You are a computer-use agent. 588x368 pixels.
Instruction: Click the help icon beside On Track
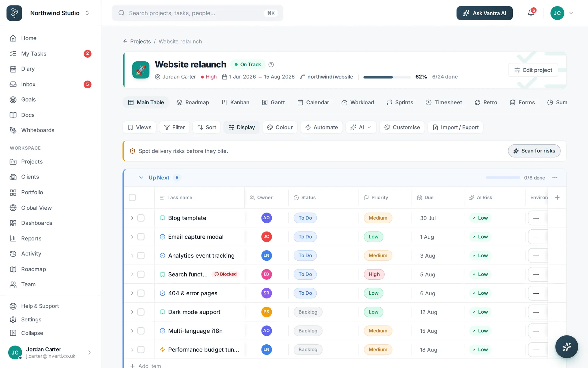(x=271, y=64)
